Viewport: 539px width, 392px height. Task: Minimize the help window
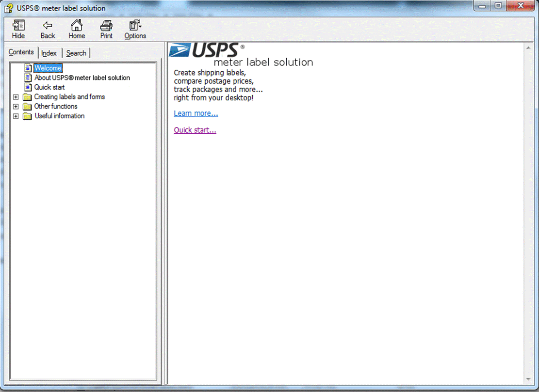tap(482, 6)
